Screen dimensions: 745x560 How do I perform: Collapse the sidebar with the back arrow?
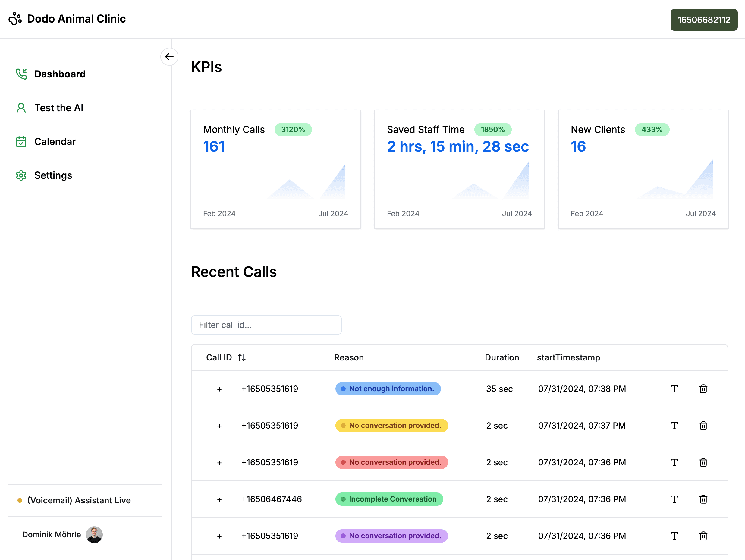tap(169, 57)
